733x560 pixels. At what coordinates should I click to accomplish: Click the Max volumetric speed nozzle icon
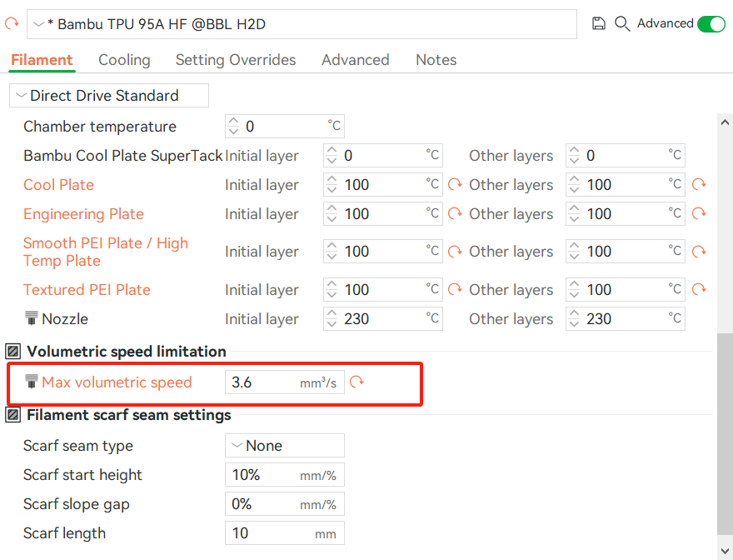point(32,382)
